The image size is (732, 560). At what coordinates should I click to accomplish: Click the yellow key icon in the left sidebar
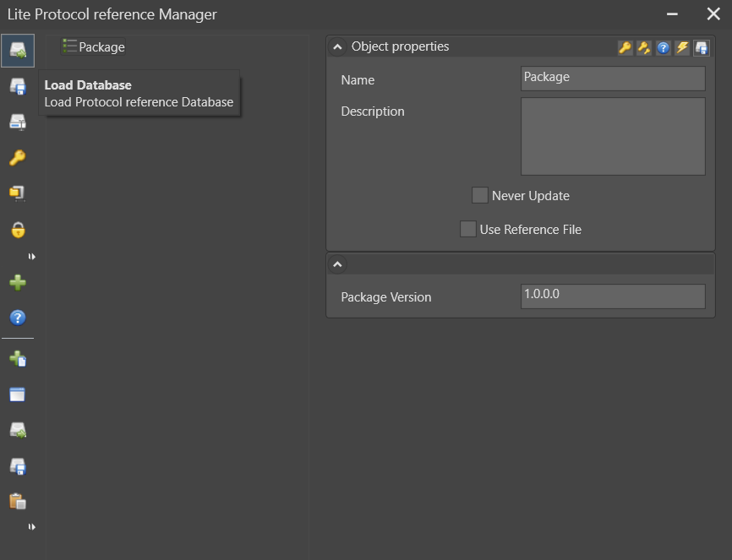tap(18, 158)
